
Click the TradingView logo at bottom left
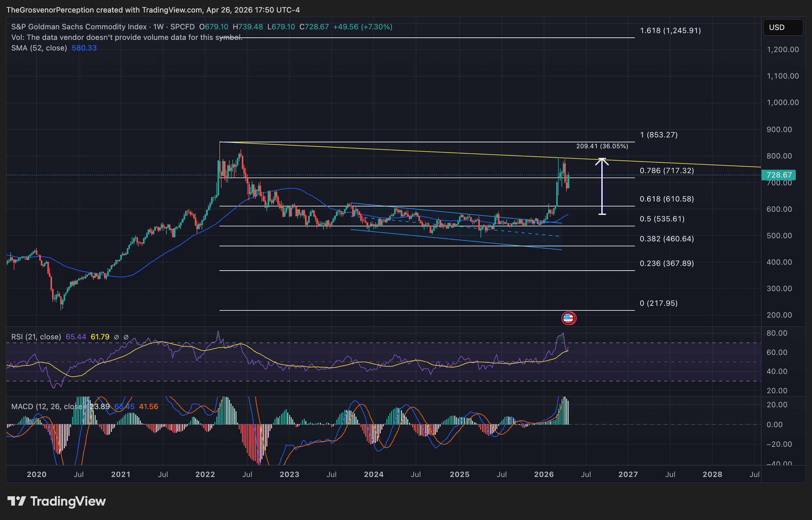(x=57, y=501)
